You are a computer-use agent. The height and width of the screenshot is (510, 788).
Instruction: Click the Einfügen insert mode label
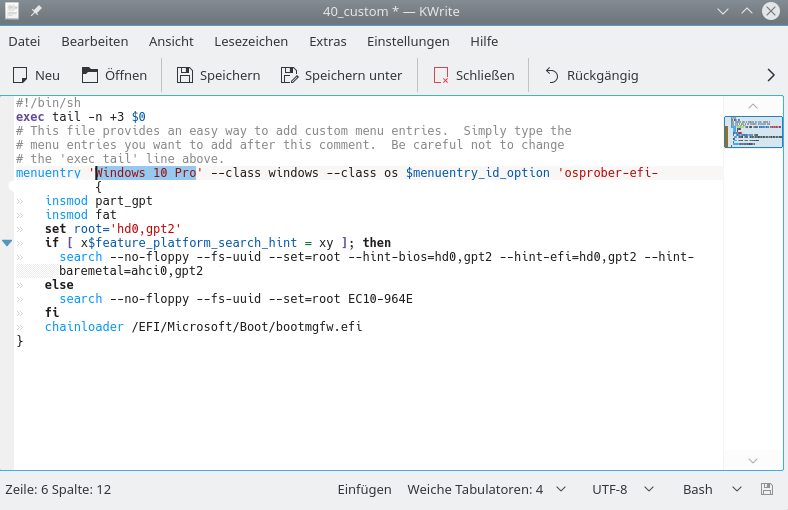364,489
